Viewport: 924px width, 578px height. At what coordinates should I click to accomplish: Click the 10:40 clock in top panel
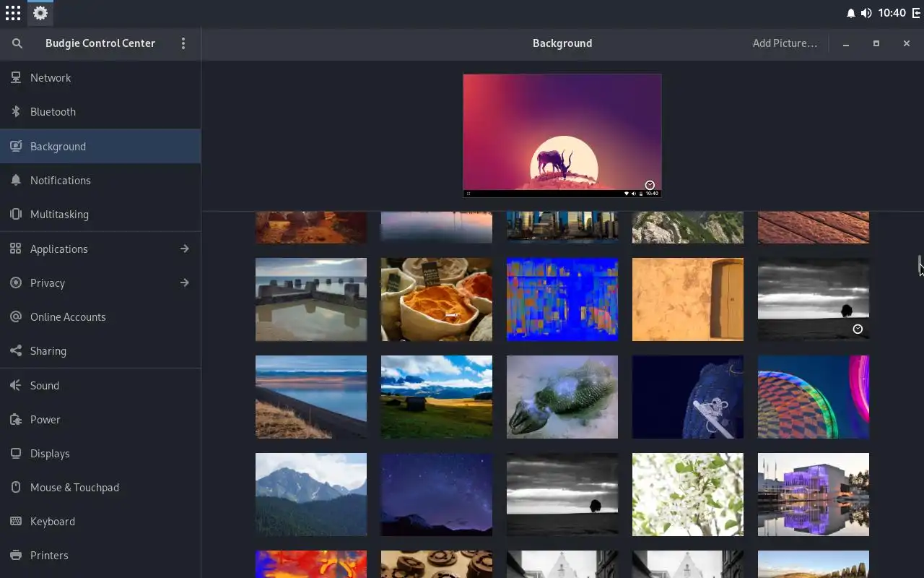point(892,13)
